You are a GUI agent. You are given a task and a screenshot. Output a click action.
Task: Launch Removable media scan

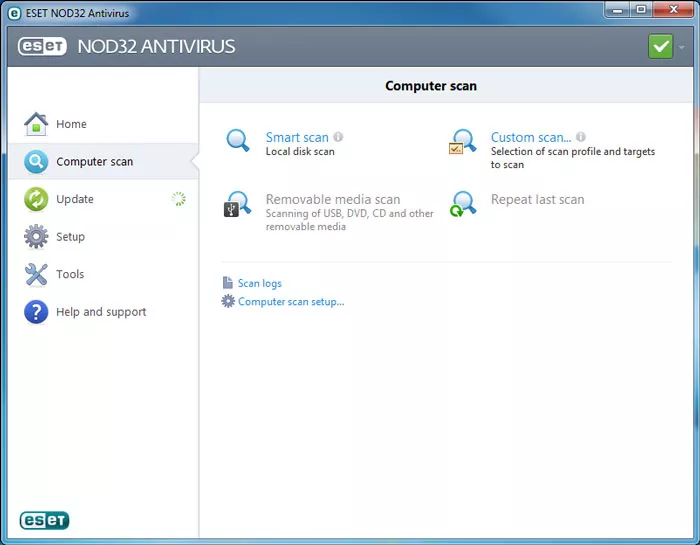(333, 199)
